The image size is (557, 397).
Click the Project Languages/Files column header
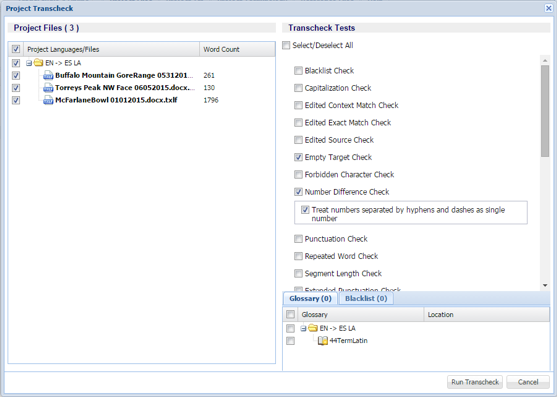[111, 49]
